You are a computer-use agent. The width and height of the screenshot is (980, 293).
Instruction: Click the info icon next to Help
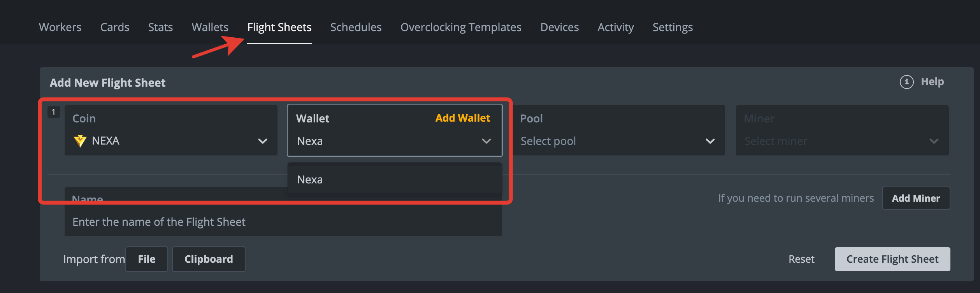click(907, 82)
